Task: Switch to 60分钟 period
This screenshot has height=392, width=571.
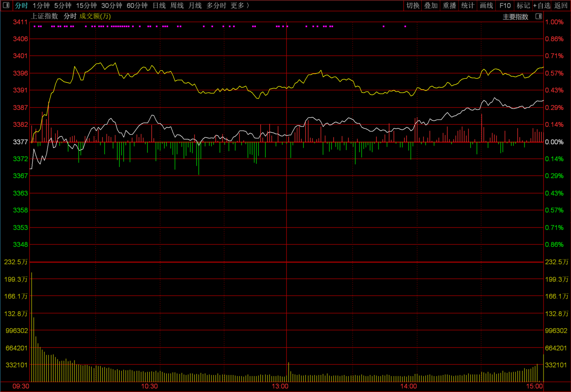Action: pos(137,5)
